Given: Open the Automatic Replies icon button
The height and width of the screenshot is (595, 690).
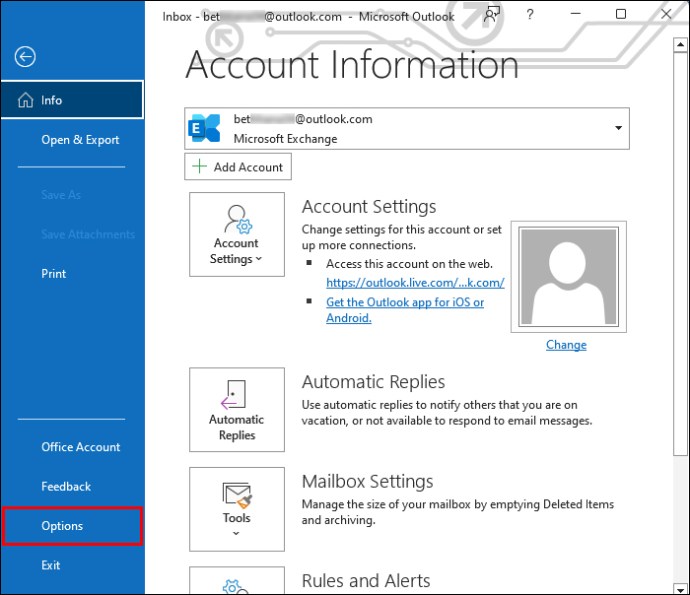Looking at the screenshot, I should point(237,409).
